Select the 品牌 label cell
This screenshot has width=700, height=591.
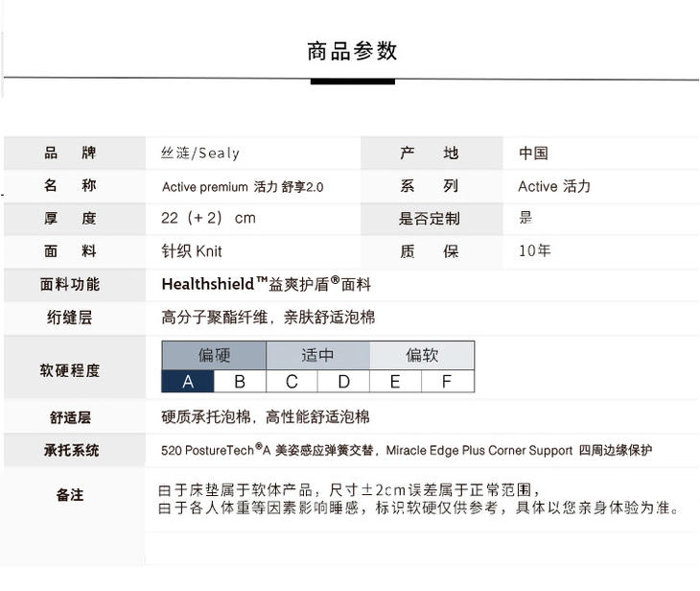pyautogui.click(x=75, y=153)
